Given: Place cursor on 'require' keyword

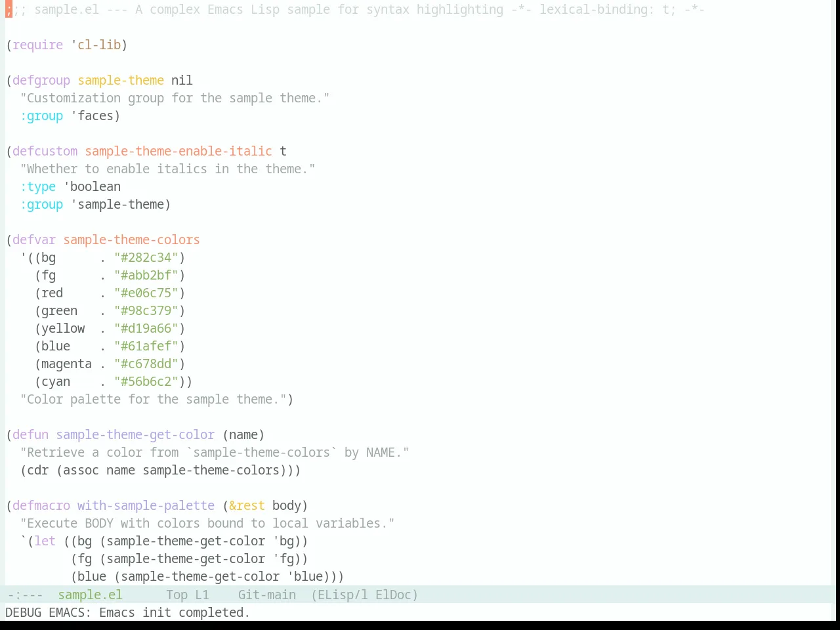Looking at the screenshot, I should click(x=38, y=45).
